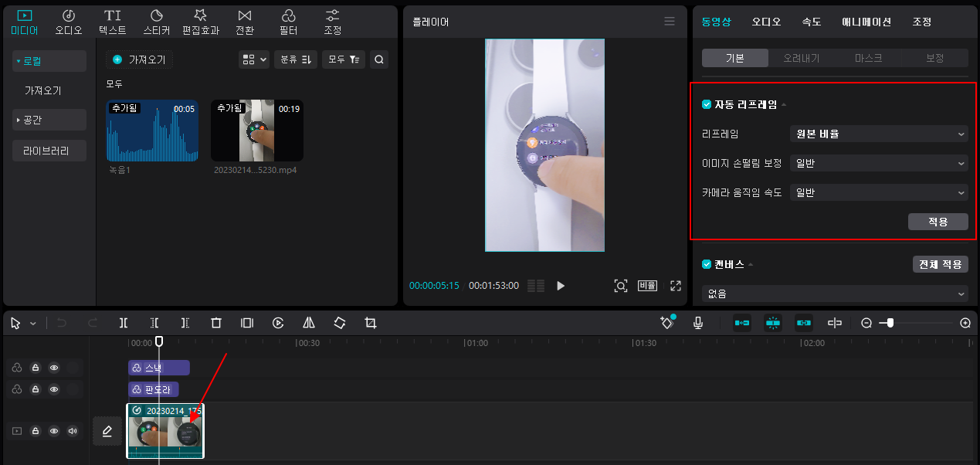The image size is (980, 465).
Task: Click the split clip tool
Action: point(124,323)
